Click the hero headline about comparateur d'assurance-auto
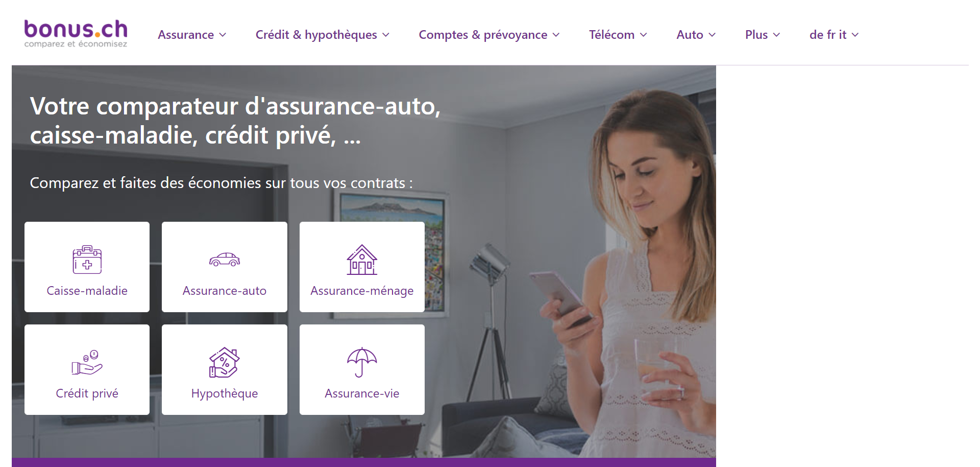The width and height of the screenshot is (980, 467). pos(235,121)
